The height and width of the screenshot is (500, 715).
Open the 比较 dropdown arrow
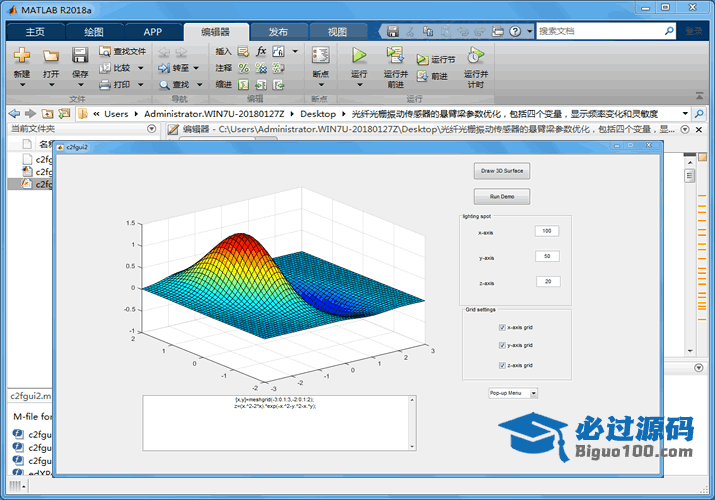tap(140, 68)
